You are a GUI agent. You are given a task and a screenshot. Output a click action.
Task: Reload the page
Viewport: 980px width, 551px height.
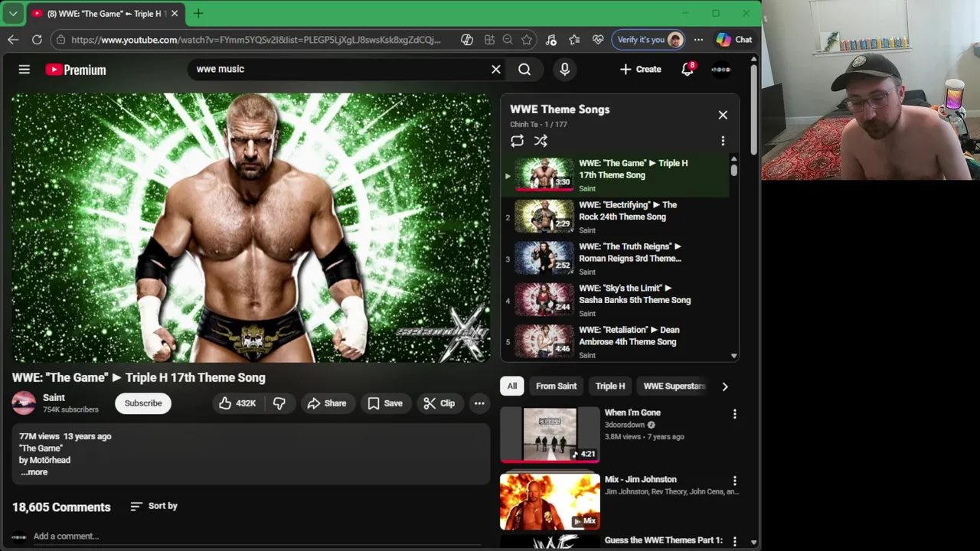point(37,40)
